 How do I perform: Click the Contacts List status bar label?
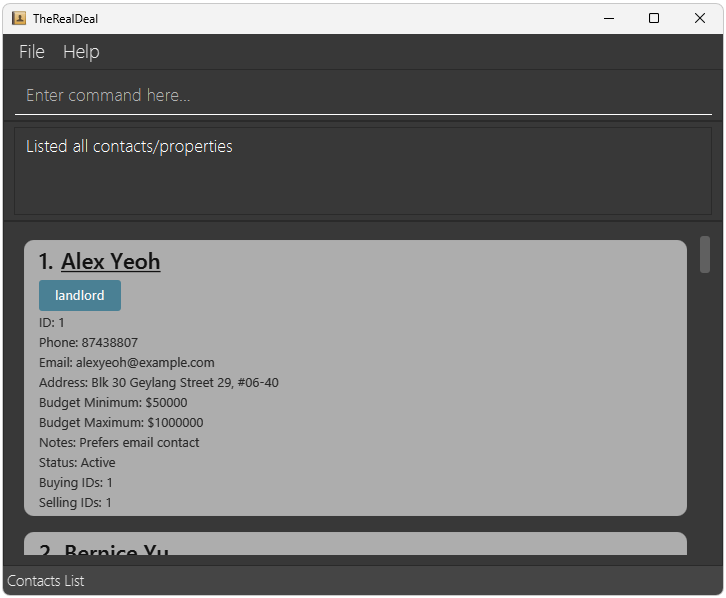click(46, 581)
